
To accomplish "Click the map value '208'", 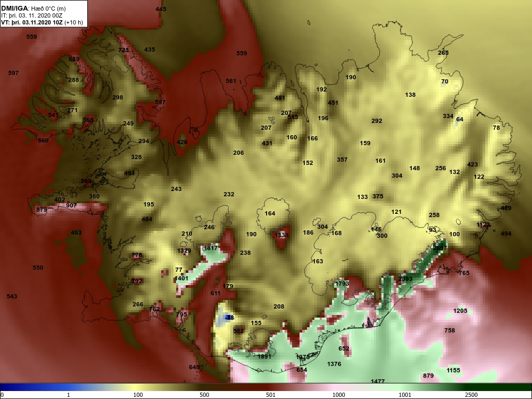I will (x=279, y=306).
